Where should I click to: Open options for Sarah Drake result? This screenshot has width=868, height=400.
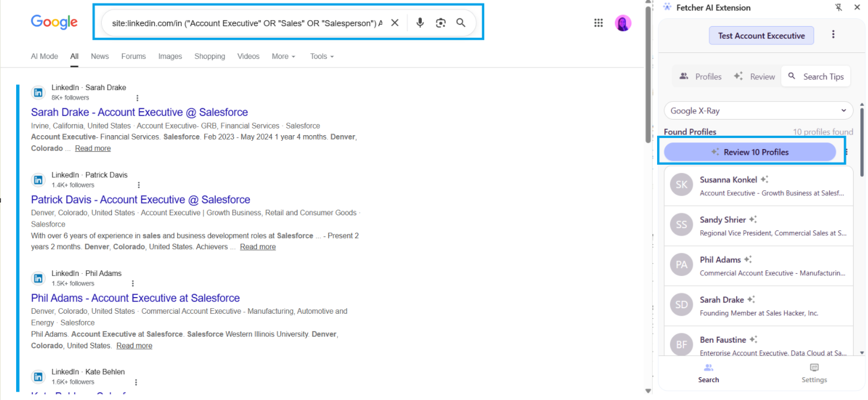coord(137,98)
